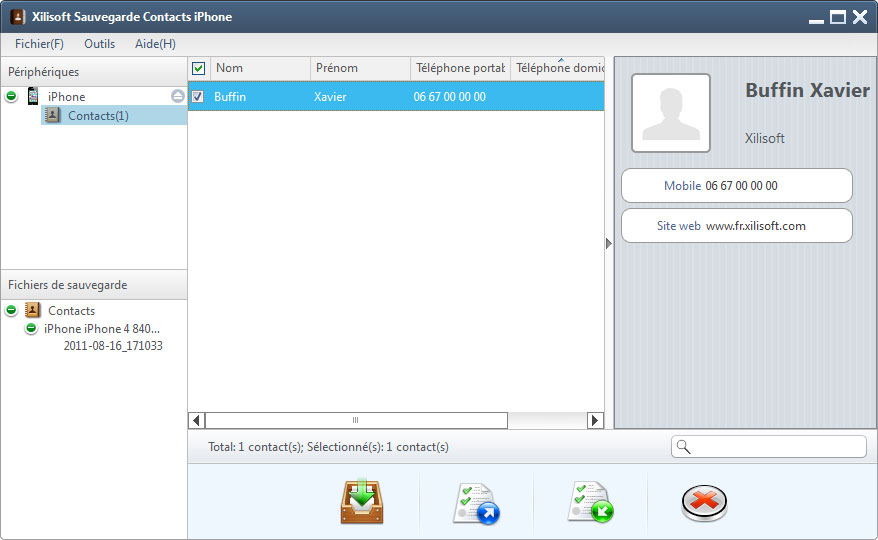
Task: Click the eject icon beside iPhone
Action: (x=178, y=96)
